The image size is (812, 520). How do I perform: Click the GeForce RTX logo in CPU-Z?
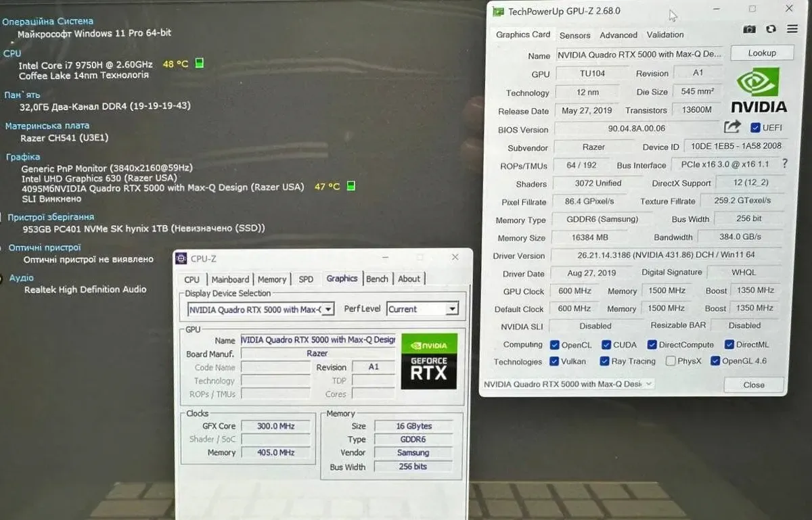coord(428,361)
